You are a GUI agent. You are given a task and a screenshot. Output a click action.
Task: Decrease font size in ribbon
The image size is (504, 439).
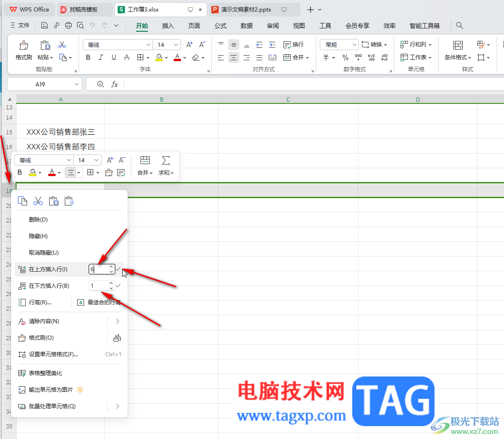202,45
